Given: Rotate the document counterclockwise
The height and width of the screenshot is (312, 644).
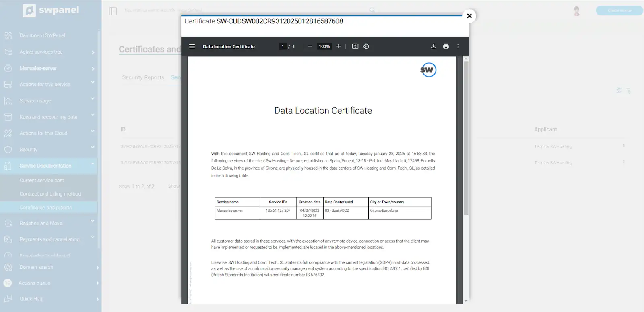Looking at the screenshot, I should tap(366, 46).
